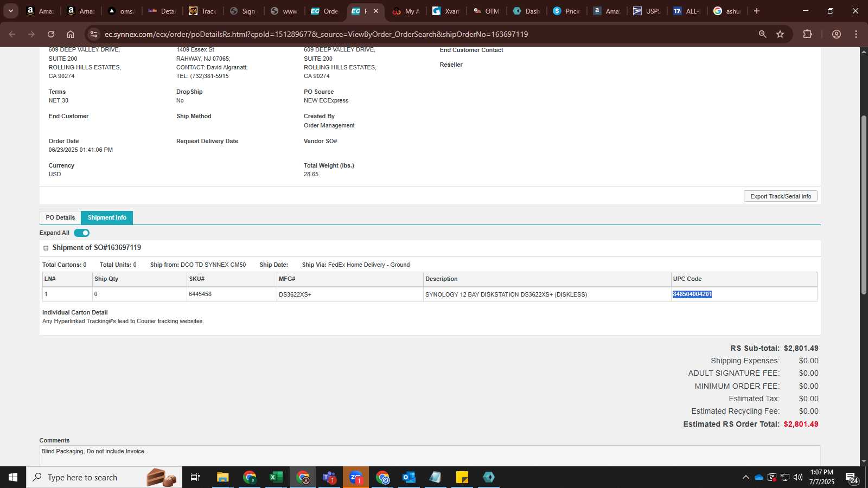
Task: Reload the current Synnex page
Action: click(x=51, y=34)
